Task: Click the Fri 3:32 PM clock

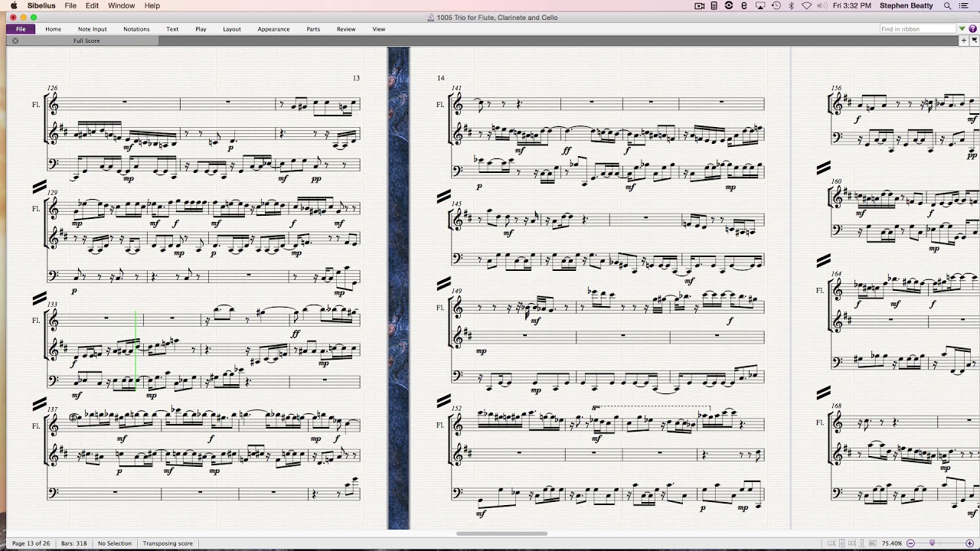Action: pos(852,5)
